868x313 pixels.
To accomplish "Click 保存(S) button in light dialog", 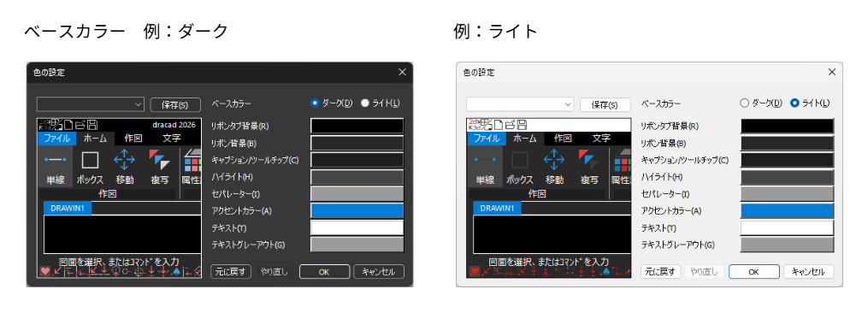I will coord(605,104).
